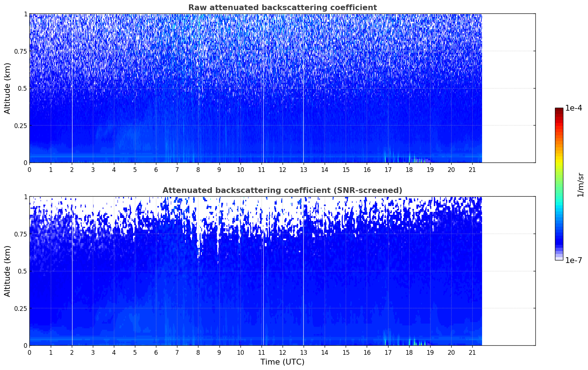This screenshot has width=588, height=370.
Task: Click the '1' altitude tick atop the raw plot
Action: tap(25, 14)
